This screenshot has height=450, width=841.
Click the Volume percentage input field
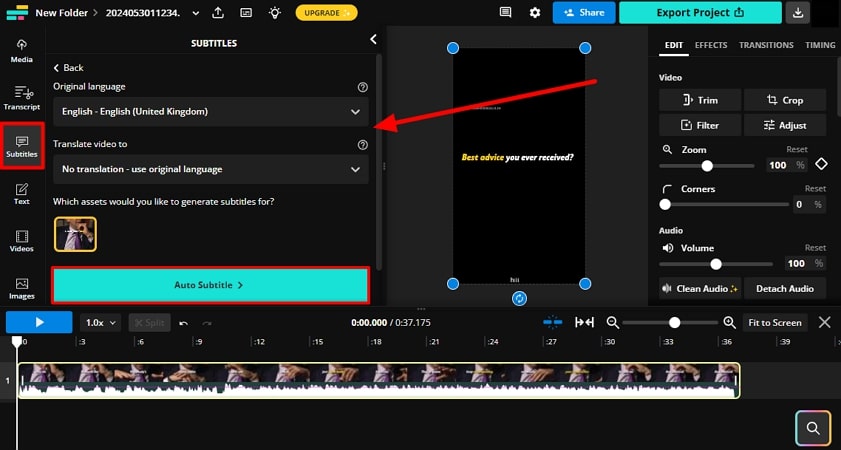806,263
